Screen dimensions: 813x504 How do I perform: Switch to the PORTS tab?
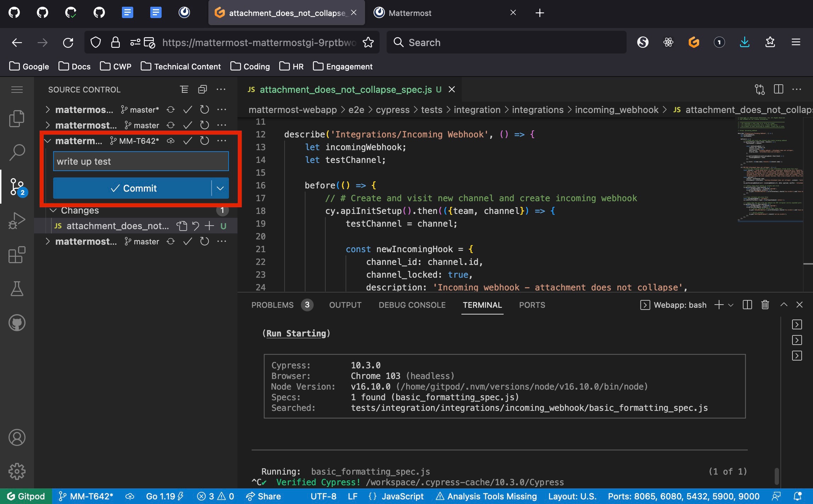(x=532, y=305)
